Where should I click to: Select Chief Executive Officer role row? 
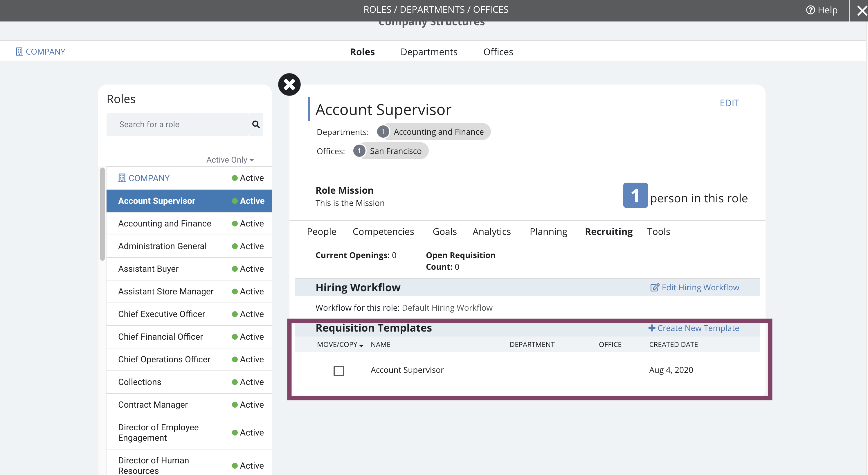[189, 314]
